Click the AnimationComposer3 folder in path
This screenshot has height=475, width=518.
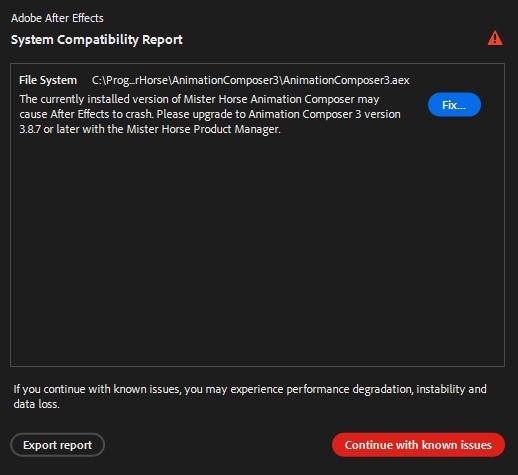(x=225, y=80)
